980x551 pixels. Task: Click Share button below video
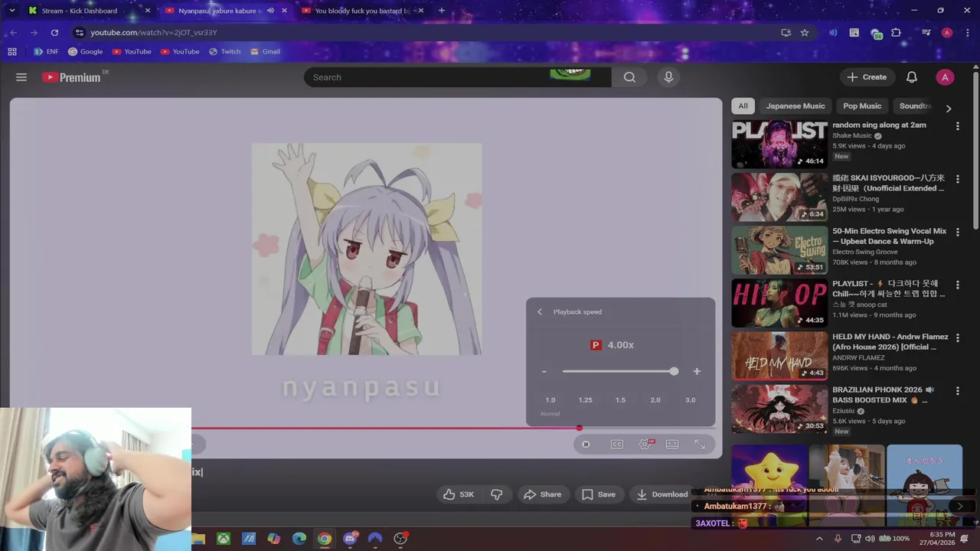click(542, 494)
